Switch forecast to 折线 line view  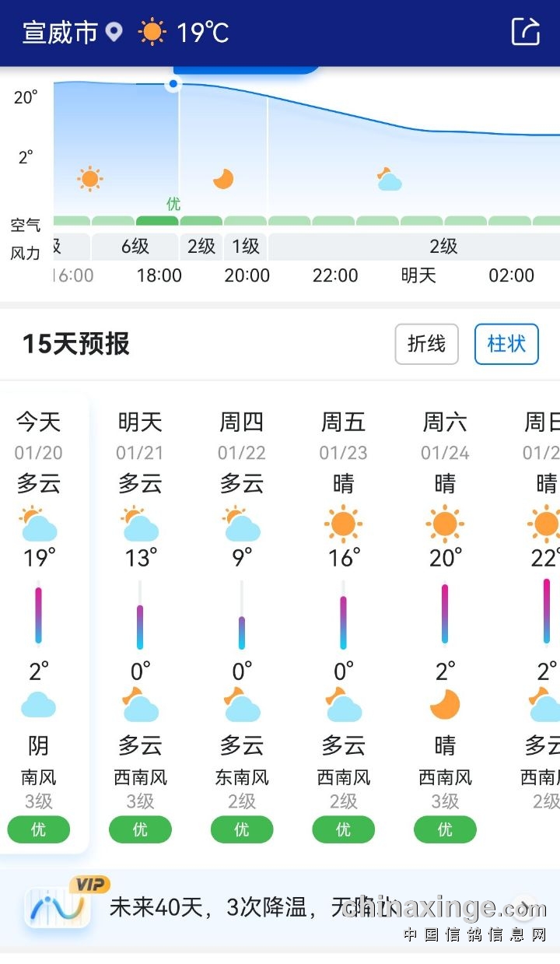[426, 344]
